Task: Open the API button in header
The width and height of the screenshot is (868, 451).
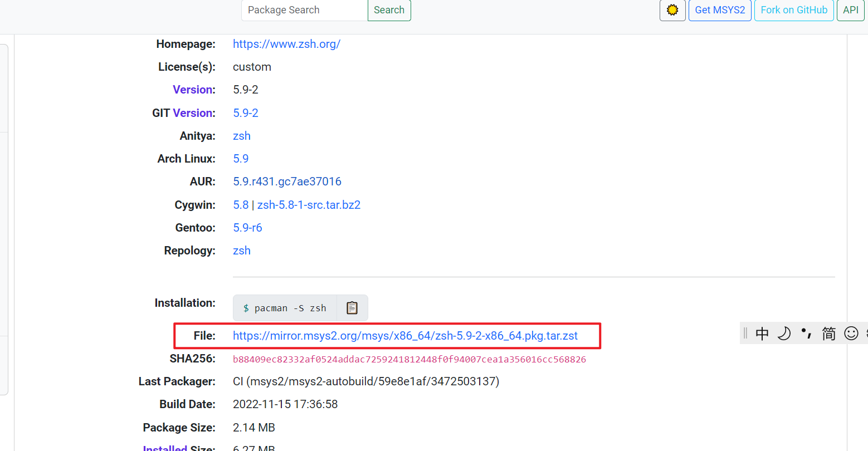Action: pos(850,10)
